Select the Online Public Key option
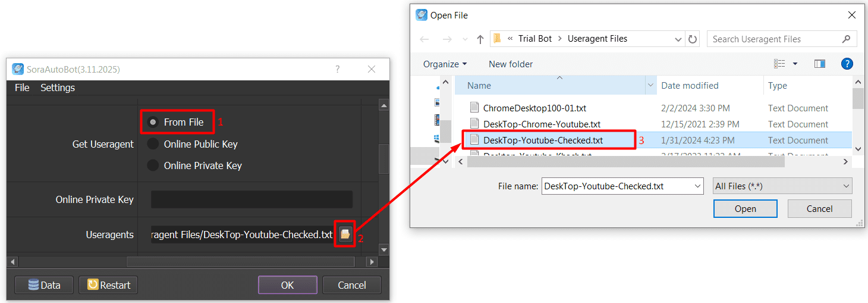Viewport: 868px width, 303px height. (153, 144)
